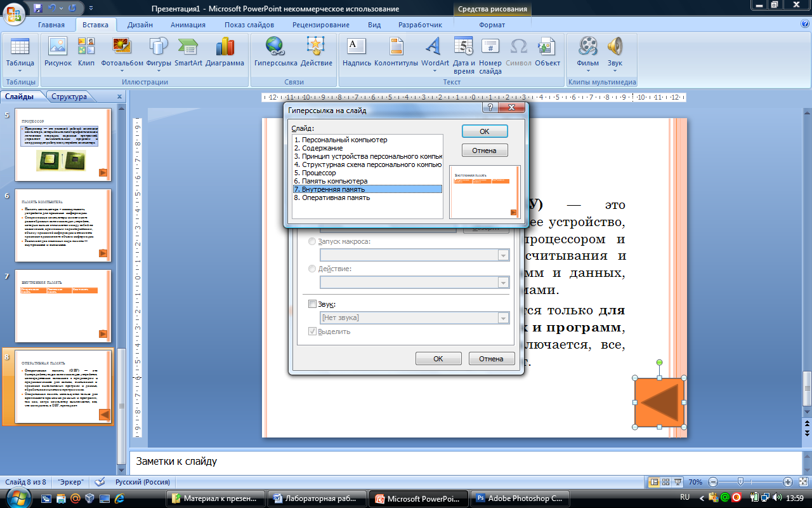The width and height of the screenshot is (812, 508).
Task: Click in the Заметки к слайду notes area
Action: point(466,461)
